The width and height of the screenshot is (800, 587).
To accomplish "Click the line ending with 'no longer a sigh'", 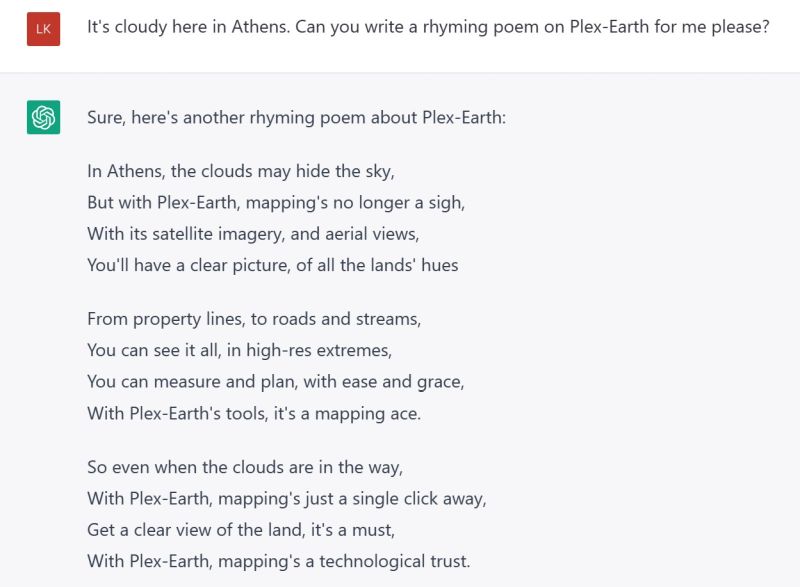I will click(x=276, y=203).
